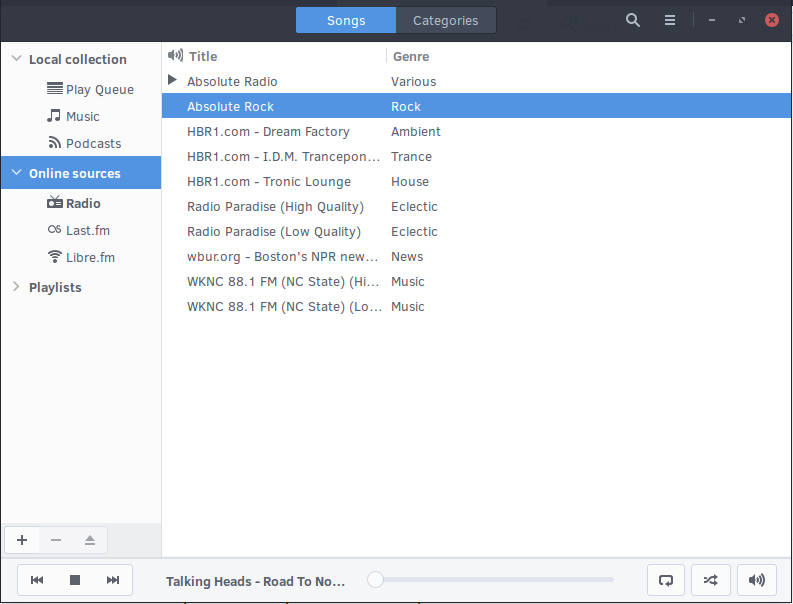Toggle repeat mode

666,580
